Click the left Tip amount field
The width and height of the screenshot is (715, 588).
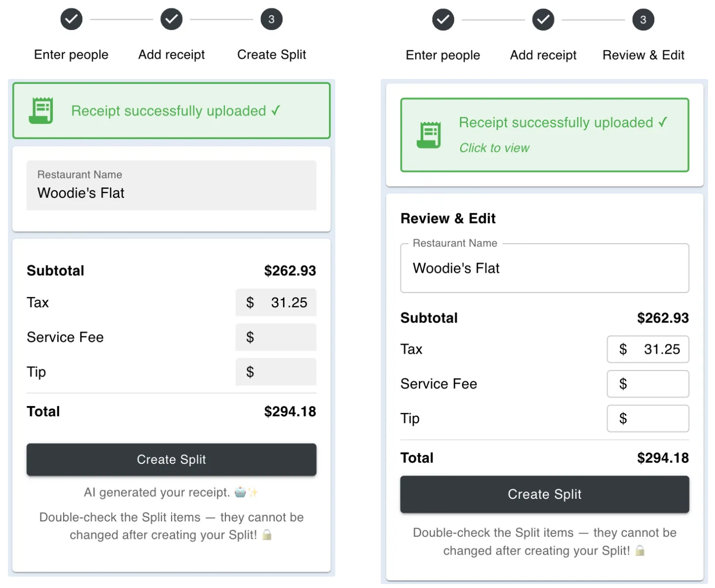(x=276, y=372)
